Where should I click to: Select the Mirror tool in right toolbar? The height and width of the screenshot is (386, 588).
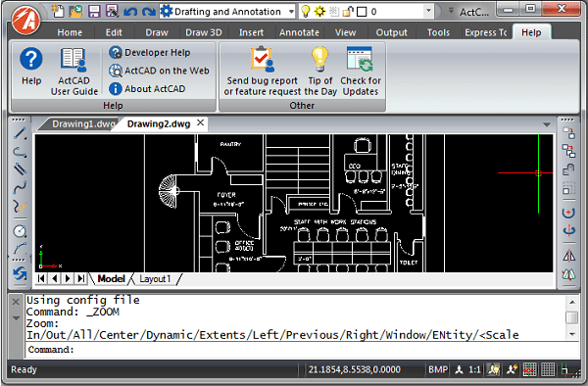pos(568,256)
